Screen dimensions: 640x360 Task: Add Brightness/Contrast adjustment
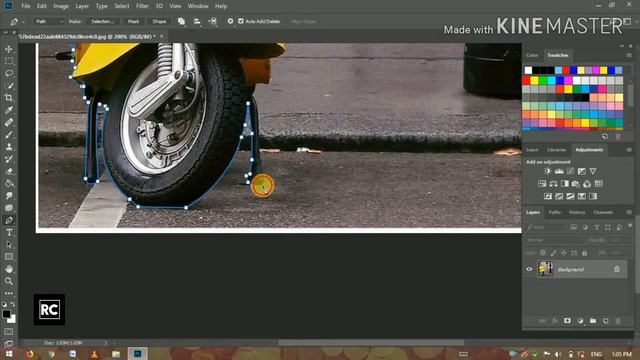(547, 171)
